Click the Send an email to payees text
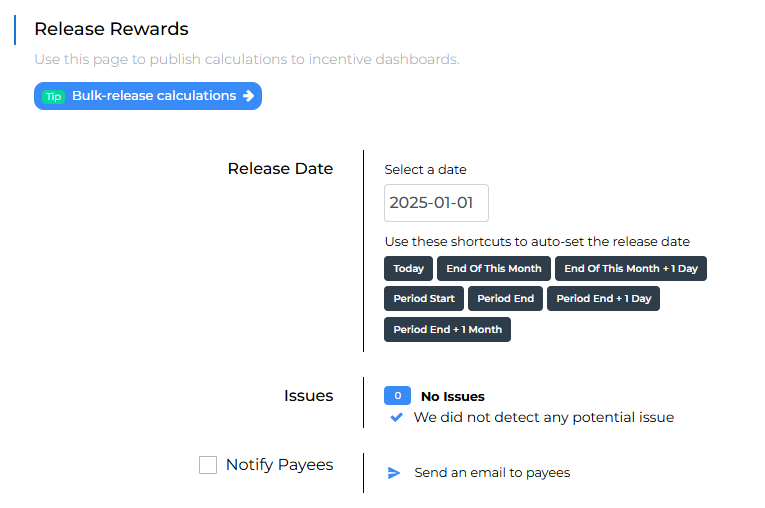Image resolution: width=765 pixels, height=508 pixels. coord(492,473)
